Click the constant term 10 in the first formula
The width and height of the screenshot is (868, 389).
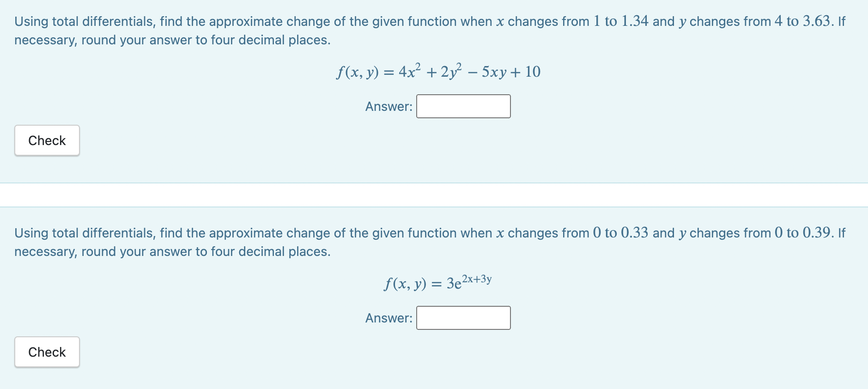534,71
